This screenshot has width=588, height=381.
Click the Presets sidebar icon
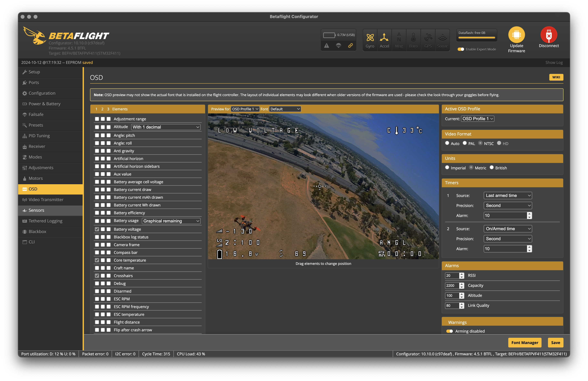pyautogui.click(x=25, y=125)
